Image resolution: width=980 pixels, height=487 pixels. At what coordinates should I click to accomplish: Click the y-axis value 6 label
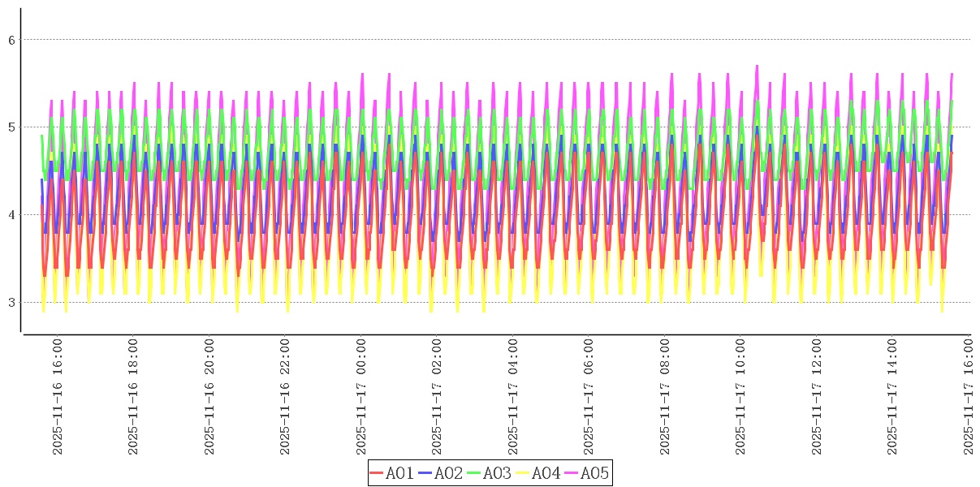coord(11,40)
